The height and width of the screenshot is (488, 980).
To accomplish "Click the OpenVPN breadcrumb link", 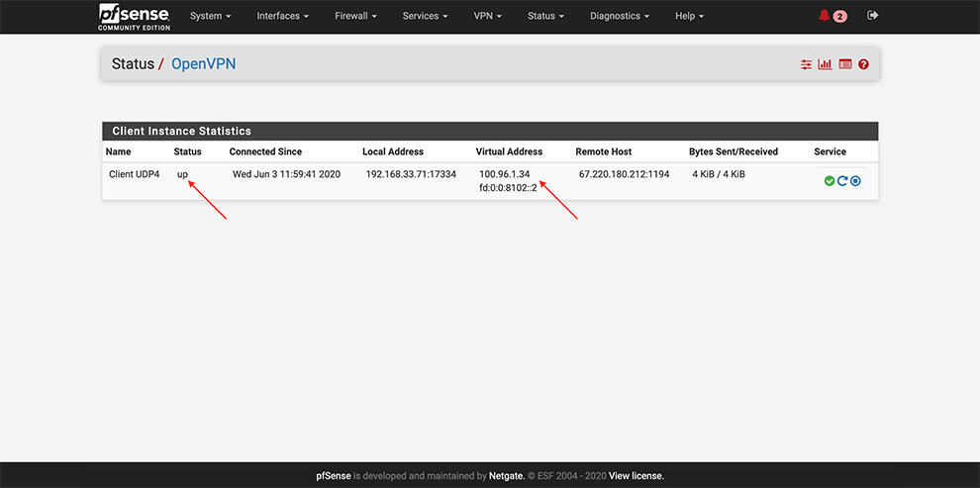I will point(203,64).
